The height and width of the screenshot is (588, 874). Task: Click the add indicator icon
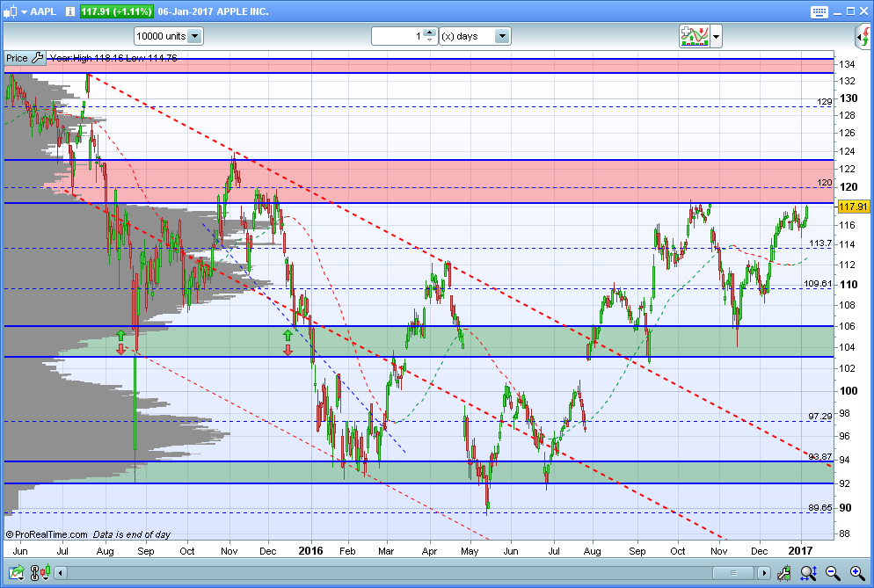(x=694, y=36)
